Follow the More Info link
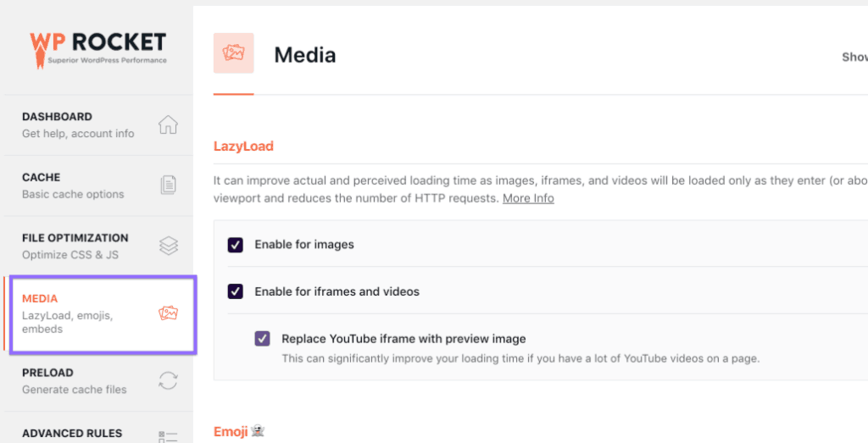 click(x=528, y=198)
